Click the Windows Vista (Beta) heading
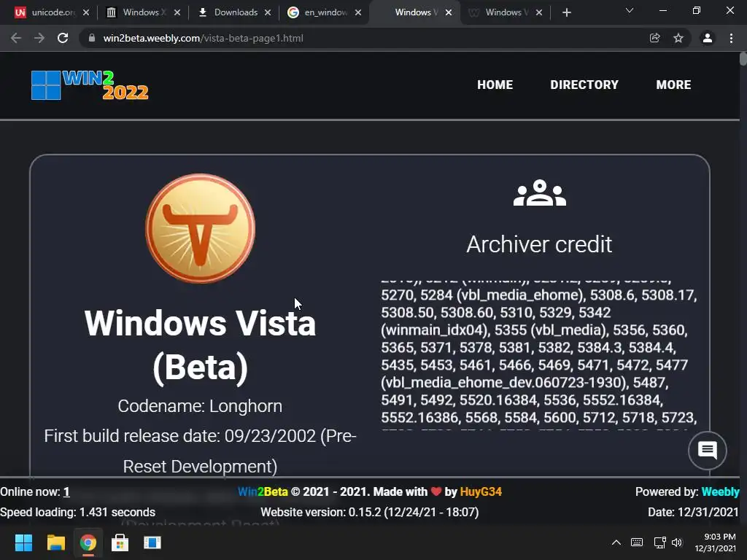Image resolution: width=747 pixels, height=560 pixels. pos(200,345)
